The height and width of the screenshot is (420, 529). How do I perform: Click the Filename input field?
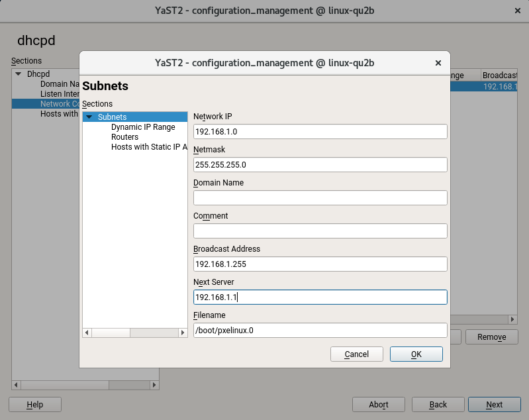(x=320, y=330)
